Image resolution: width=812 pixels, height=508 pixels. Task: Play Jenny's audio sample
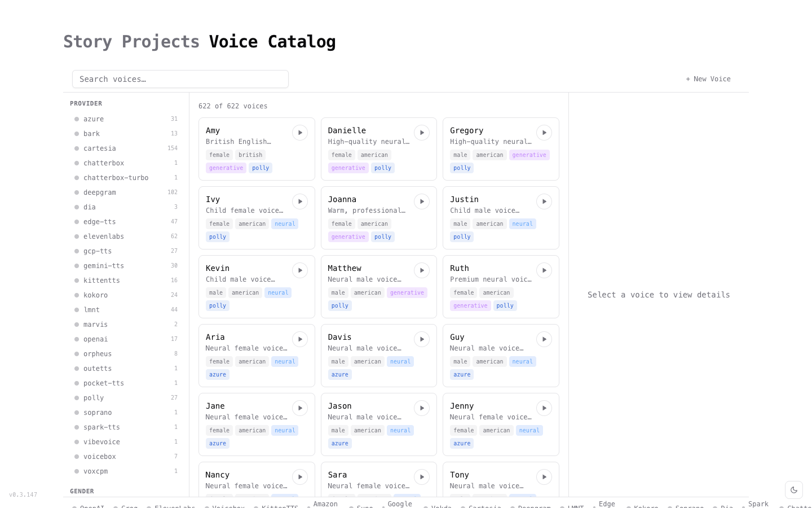544,408
